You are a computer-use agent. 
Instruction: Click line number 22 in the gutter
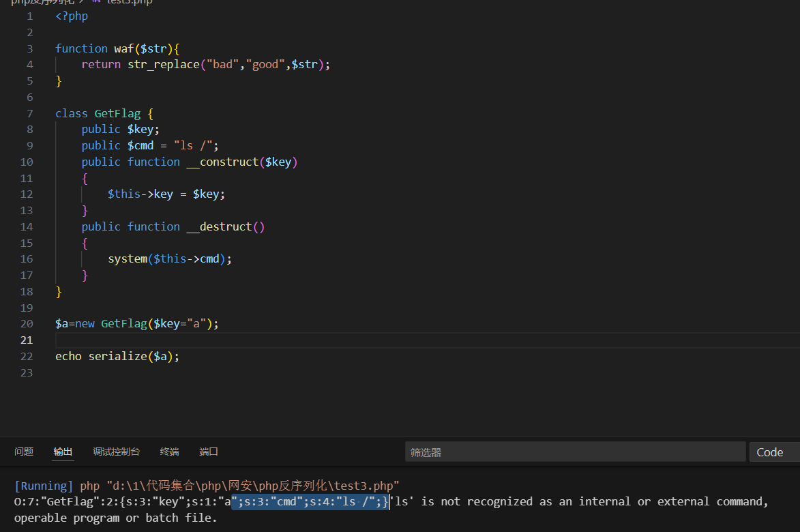click(27, 356)
